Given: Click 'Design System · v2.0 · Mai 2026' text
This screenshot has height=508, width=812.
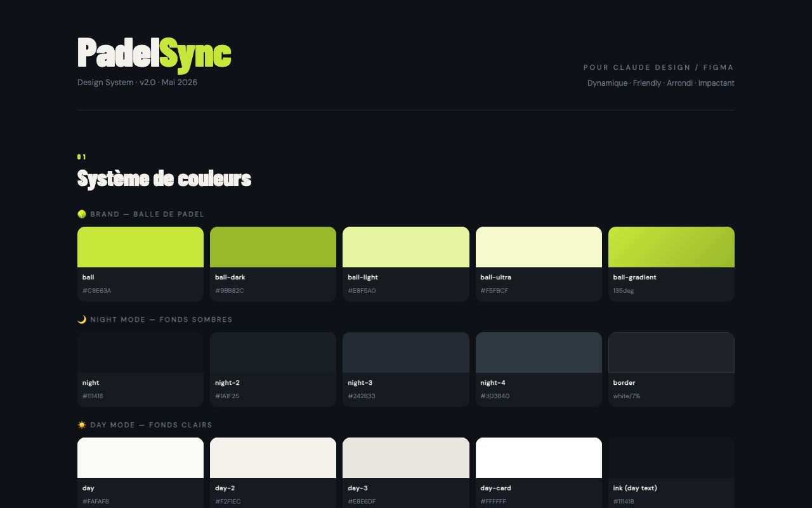Looking at the screenshot, I should pos(137,82).
